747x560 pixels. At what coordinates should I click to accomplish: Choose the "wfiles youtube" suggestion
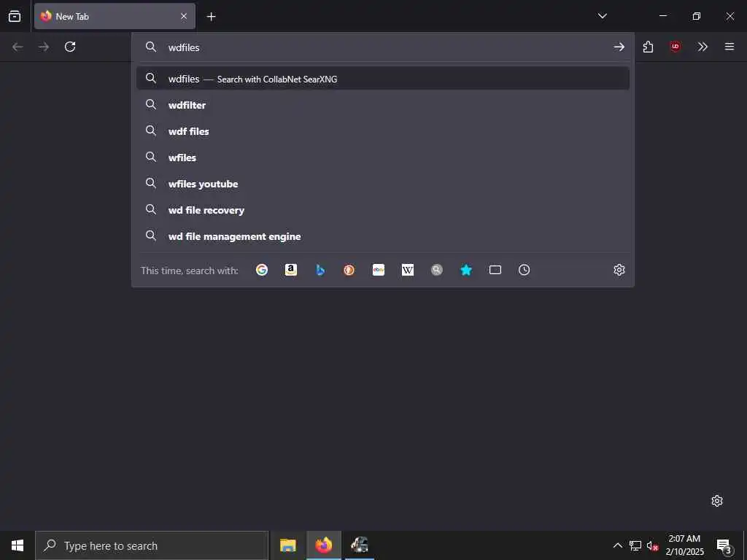(382, 183)
